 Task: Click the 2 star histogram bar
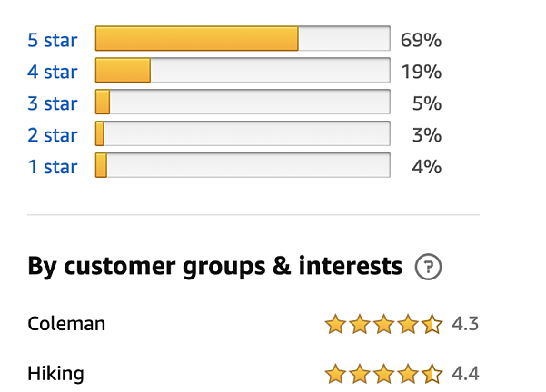tap(243, 133)
